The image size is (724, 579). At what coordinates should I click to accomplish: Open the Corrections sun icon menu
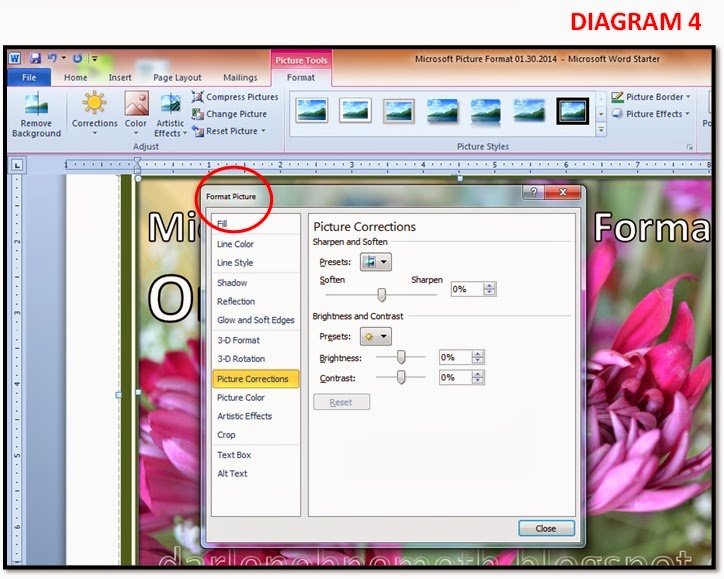coord(94,103)
